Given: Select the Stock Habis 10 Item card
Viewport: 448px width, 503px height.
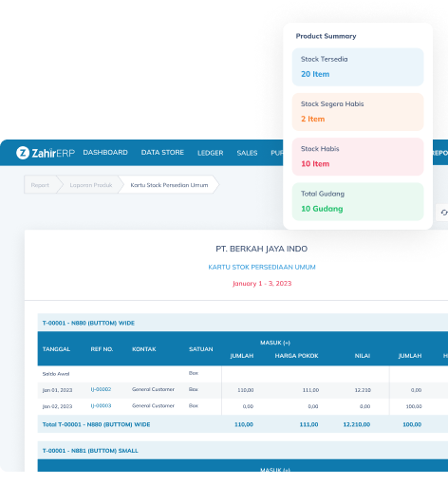Looking at the screenshot, I should pos(358,157).
